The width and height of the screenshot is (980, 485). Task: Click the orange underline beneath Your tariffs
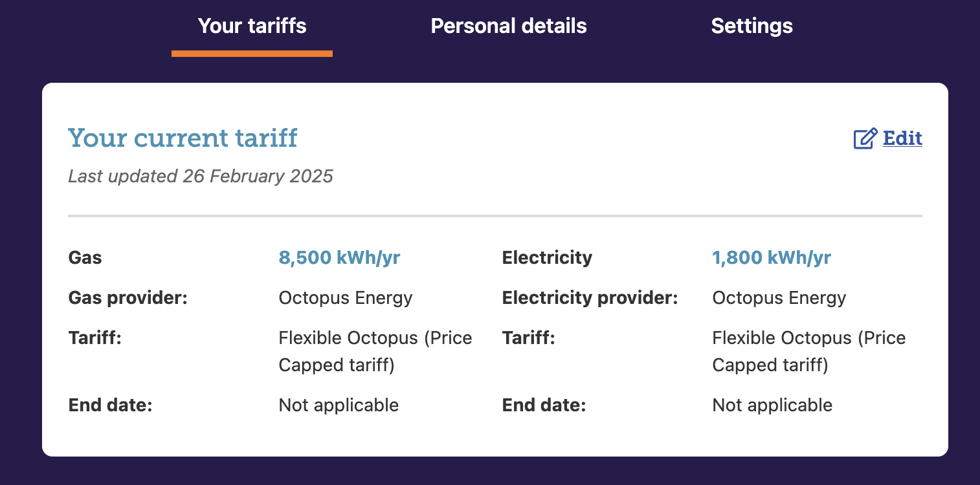pyautogui.click(x=252, y=54)
